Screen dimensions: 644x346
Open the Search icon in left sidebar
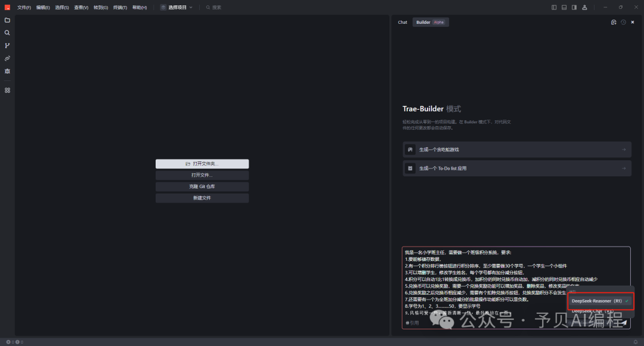pos(7,33)
